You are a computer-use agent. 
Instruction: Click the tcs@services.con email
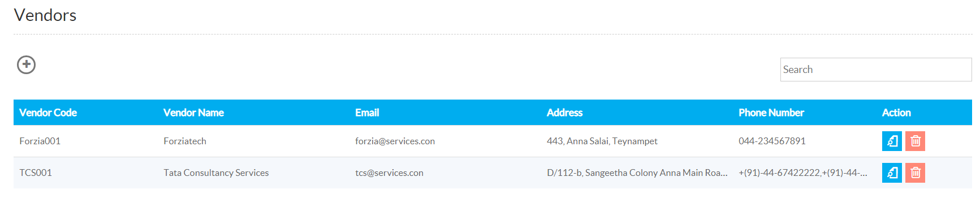pyautogui.click(x=389, y=173)
